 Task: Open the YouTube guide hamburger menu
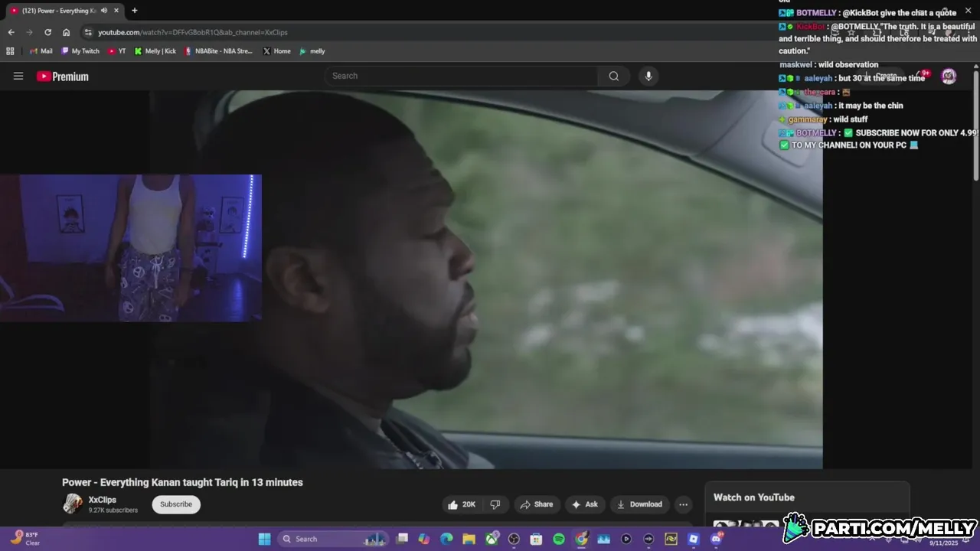18,76
